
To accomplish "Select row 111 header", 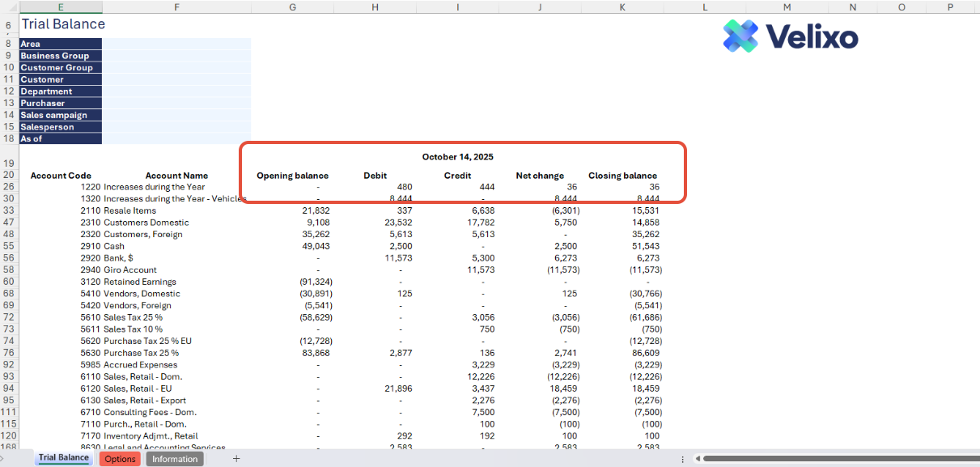I will [9, 412].
